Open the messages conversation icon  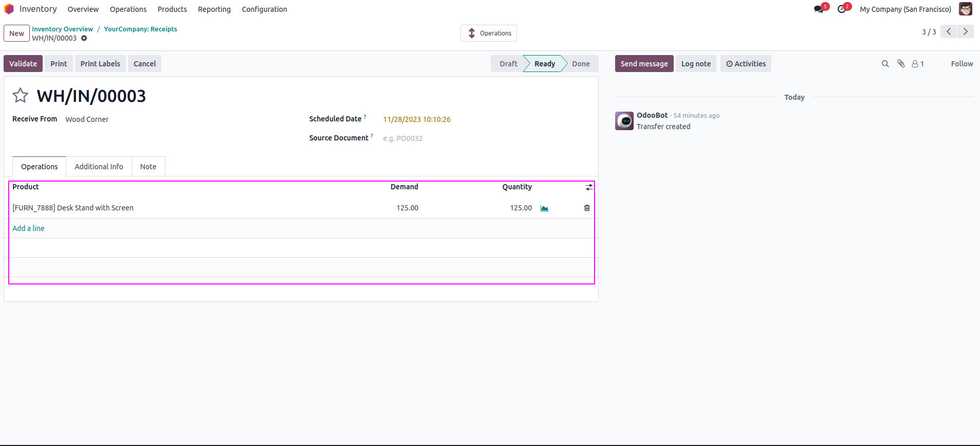click(x=819, y=9)
